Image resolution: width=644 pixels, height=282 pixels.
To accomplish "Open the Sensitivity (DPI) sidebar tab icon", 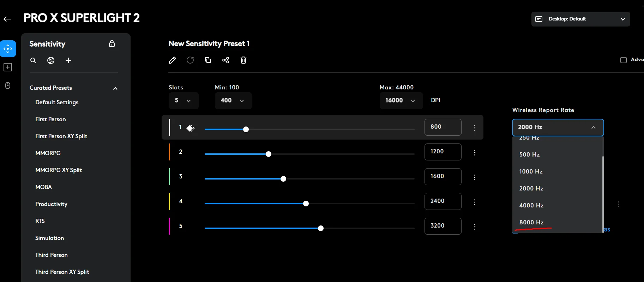I will tap(8, 49).
